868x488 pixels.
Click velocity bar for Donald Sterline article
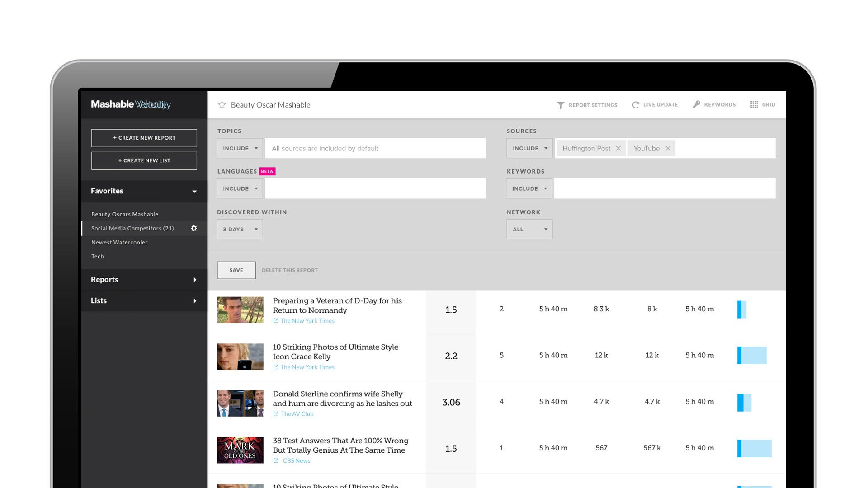745,403
